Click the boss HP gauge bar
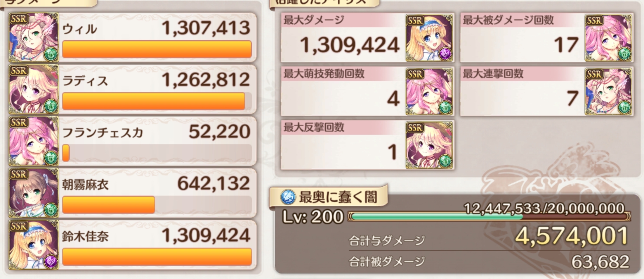This screenshot has height=279, width=644. [489, 217]
